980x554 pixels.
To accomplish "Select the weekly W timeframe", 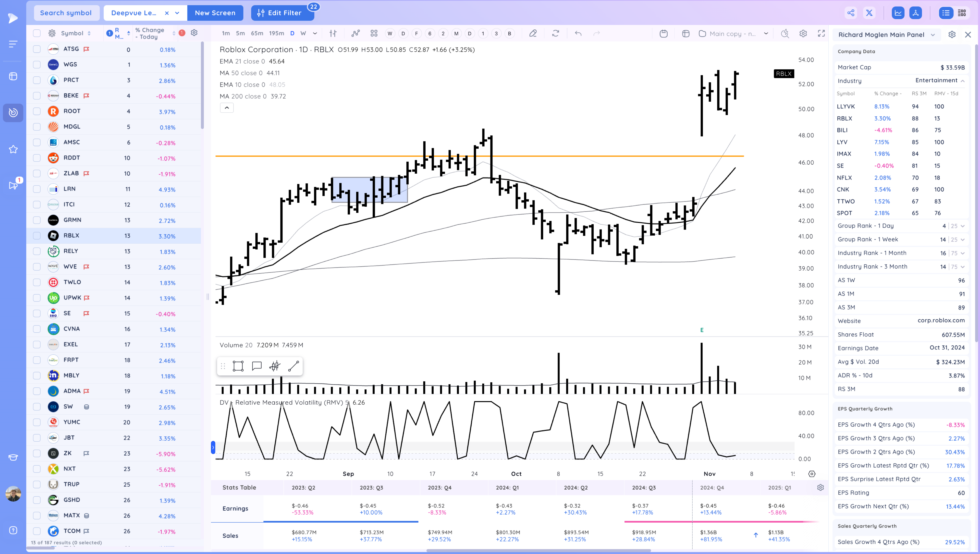I will coord(303,34).
